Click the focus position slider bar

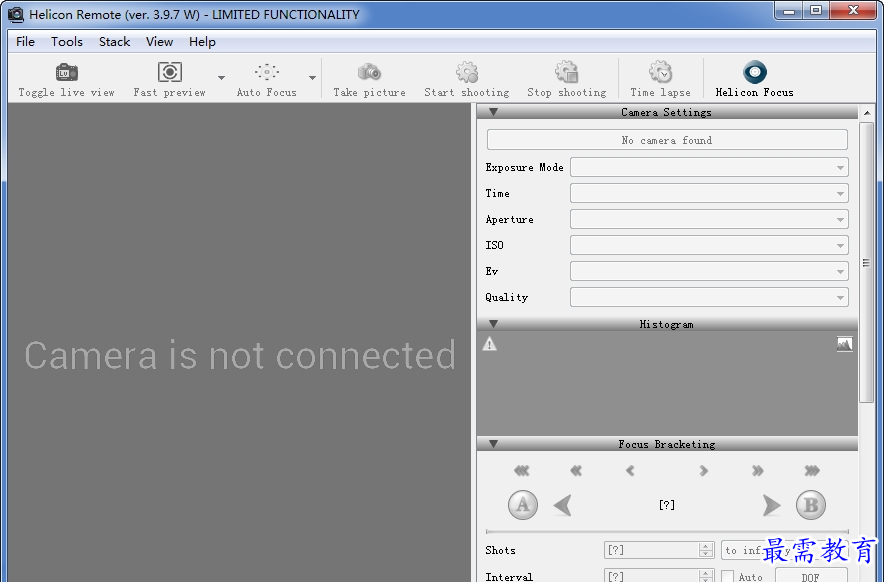coord(667,531)
